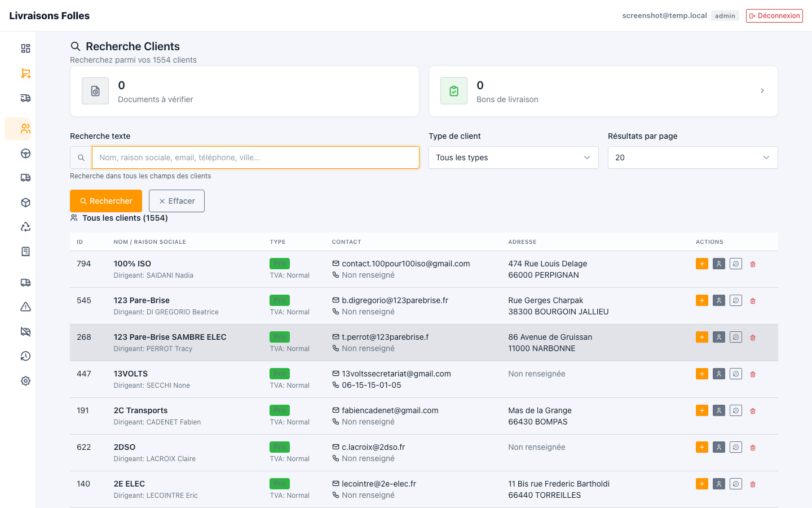Click screenshot@temp.local user email
This screenshot has width=812, height=508.
664,16
